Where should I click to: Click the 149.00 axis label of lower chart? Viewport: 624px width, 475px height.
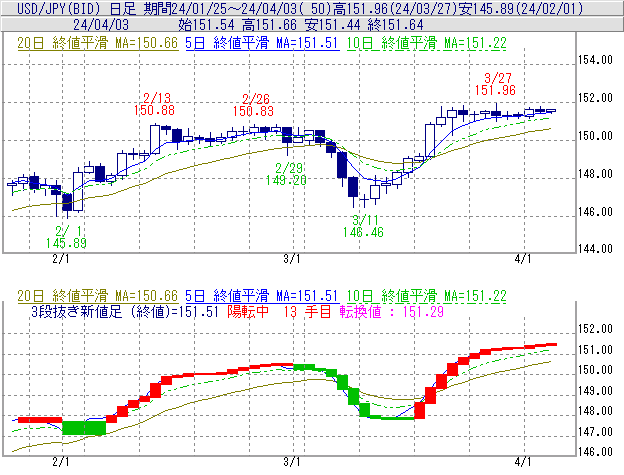[x=595, y=391]
